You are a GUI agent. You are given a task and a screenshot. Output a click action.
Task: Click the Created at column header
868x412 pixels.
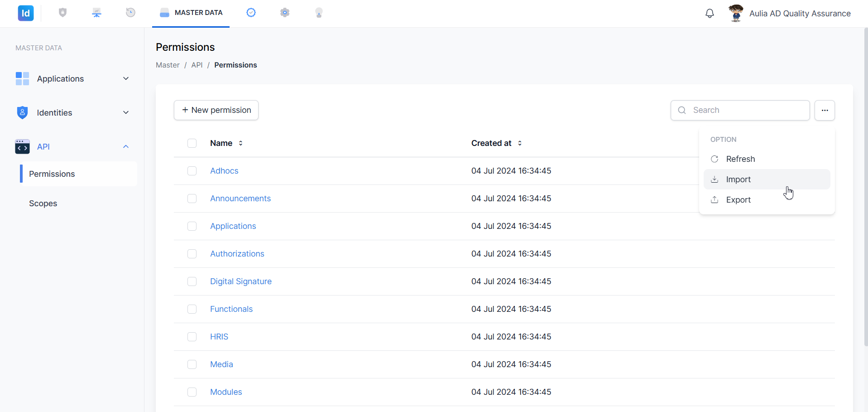click(491, 143)
